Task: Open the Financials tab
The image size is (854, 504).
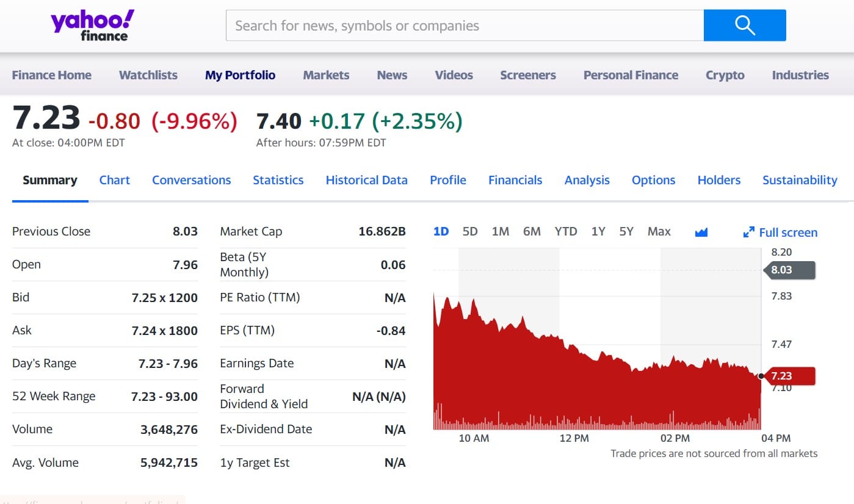Action: tap(515, 180)
